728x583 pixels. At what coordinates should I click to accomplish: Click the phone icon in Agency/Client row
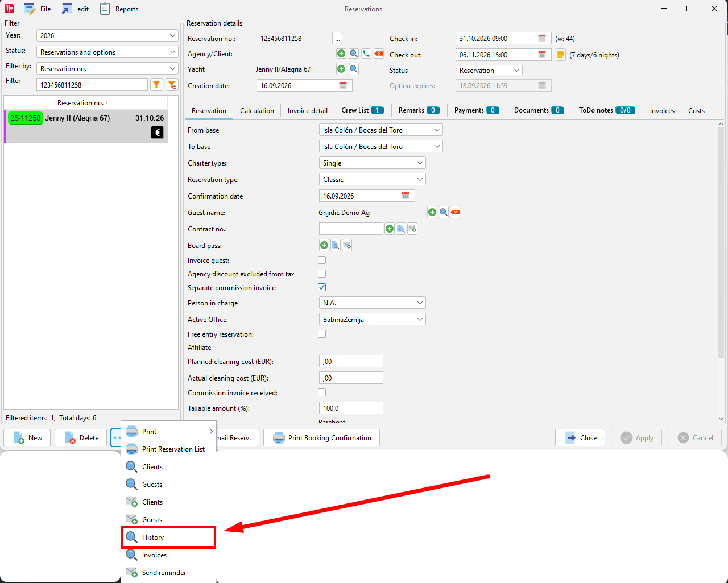click(366, 53)
